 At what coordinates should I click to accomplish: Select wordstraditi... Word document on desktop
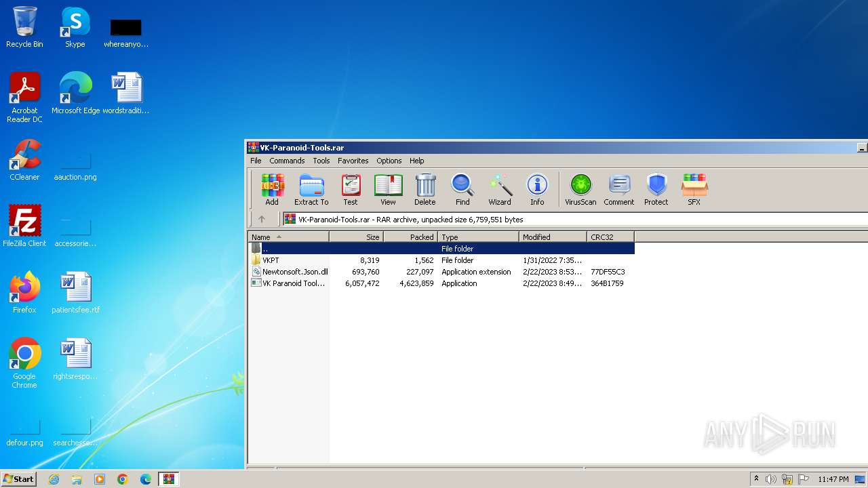click(126, 94)
